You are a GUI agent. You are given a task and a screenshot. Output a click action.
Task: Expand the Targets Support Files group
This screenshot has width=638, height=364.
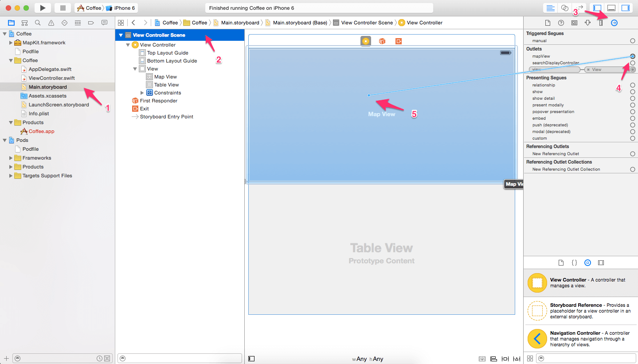tap(11, 176)
